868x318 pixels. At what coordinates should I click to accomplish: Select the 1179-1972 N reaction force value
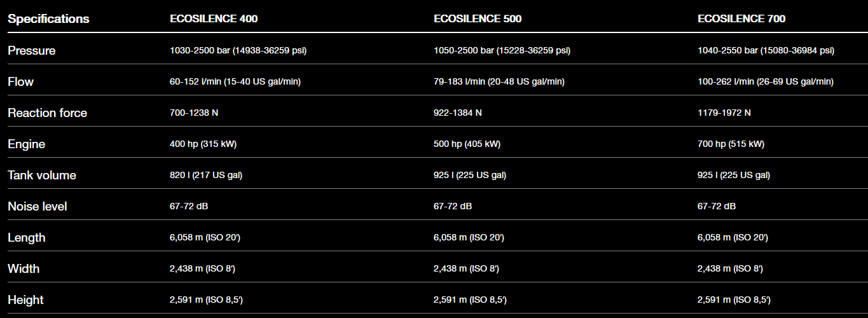pyautogui.click(x=724, y=113)
